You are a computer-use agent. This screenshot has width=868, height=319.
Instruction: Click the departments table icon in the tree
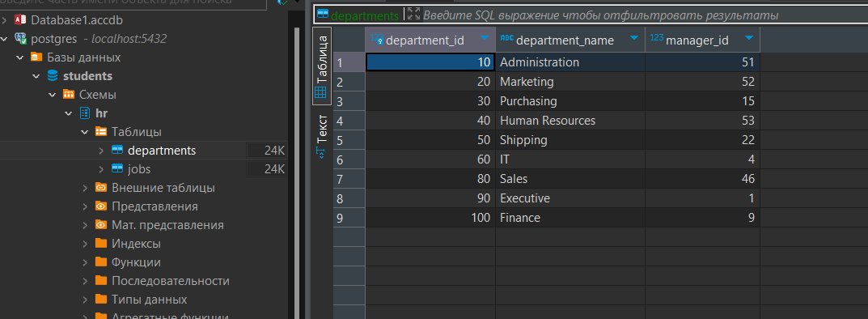pos(116,150)
